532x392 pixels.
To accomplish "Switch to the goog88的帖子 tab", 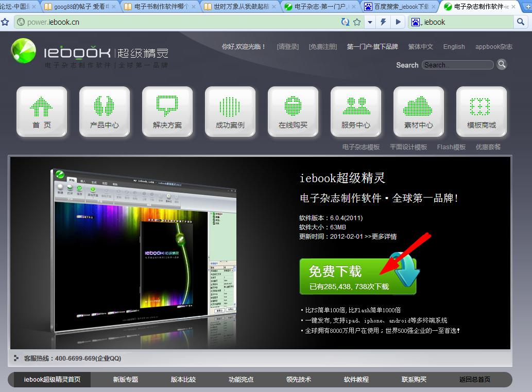I will click(x=81, y=7).
